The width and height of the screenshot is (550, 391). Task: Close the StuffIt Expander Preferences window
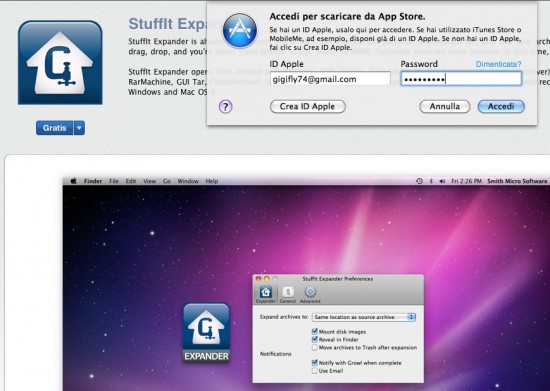[259, 279]
